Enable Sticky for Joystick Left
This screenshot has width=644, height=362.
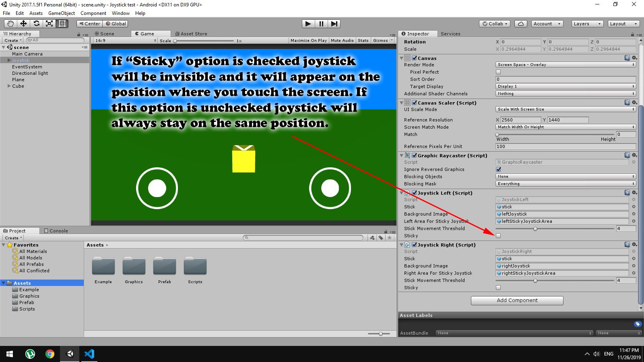tap(498, 236)
